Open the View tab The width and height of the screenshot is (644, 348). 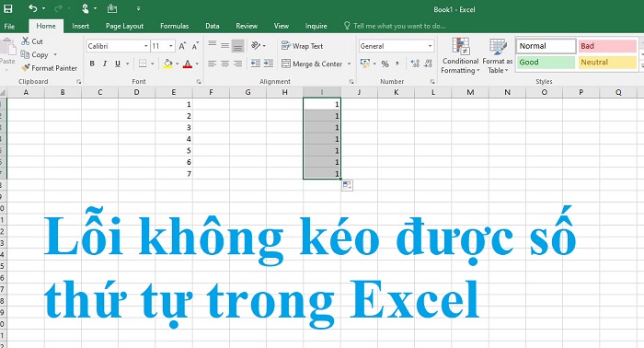(x=281, y=26)
